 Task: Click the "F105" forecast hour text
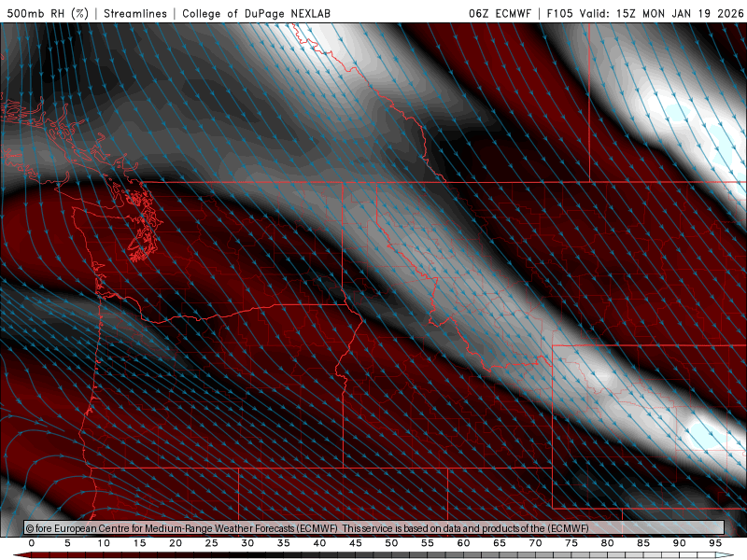click(x=559, y=13)
